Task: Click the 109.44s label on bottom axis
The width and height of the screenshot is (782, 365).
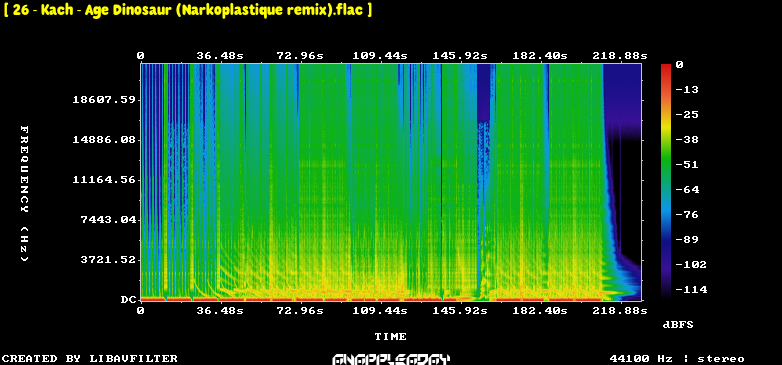Action: coord(380,311)
